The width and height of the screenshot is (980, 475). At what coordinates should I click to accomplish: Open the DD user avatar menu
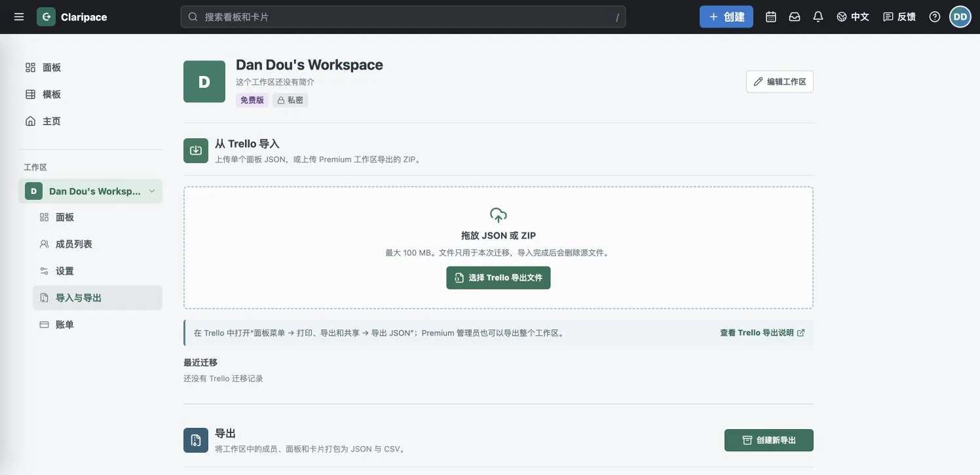960,17
